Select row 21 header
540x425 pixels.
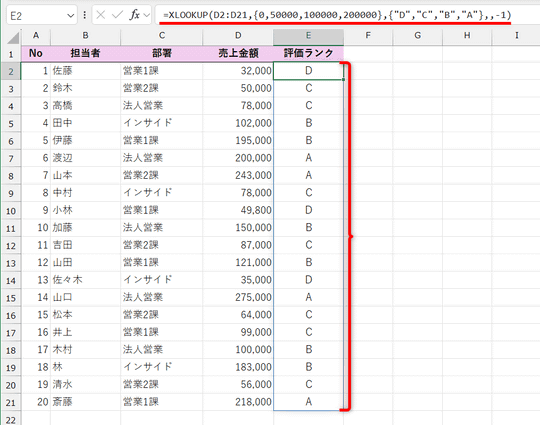tap(11, 402)
